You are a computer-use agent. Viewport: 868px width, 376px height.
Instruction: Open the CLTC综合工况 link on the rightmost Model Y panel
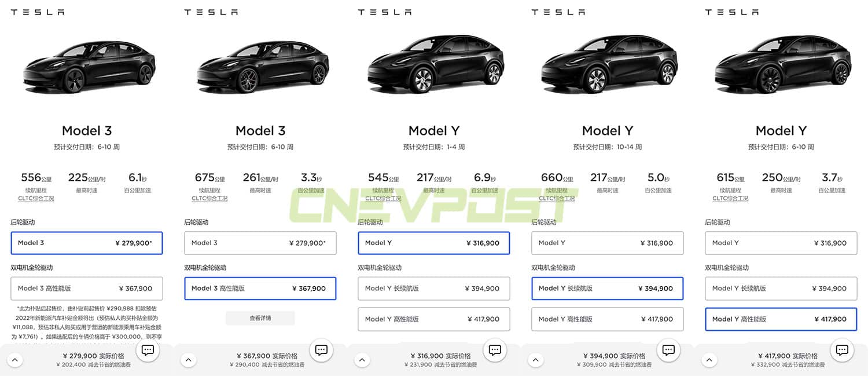730,198
